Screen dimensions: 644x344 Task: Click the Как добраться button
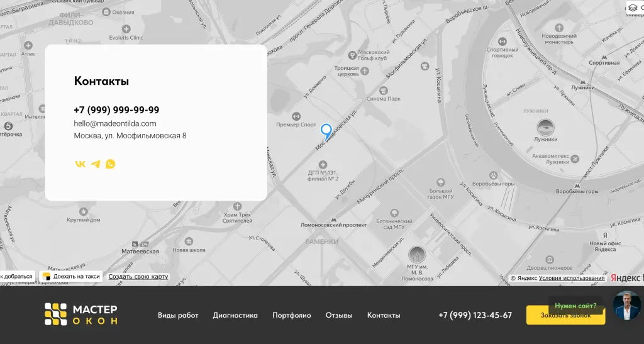click(x=16, y=276)
